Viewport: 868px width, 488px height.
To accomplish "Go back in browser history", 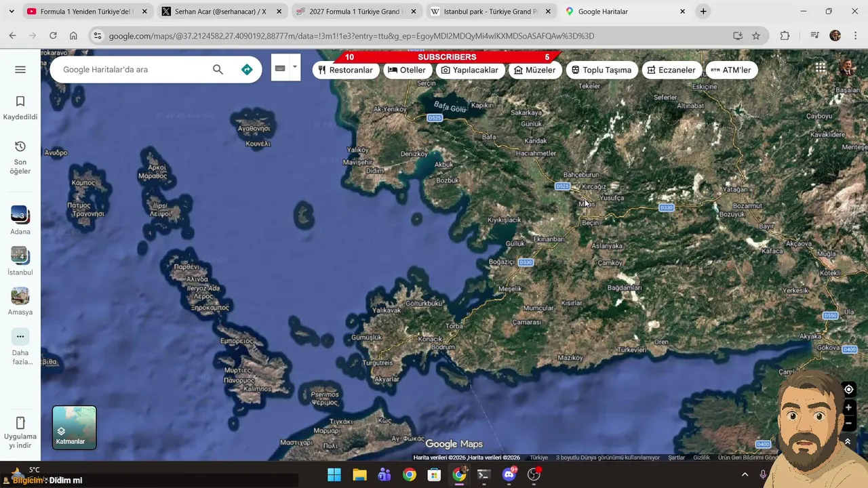I will tap(12, 36).
